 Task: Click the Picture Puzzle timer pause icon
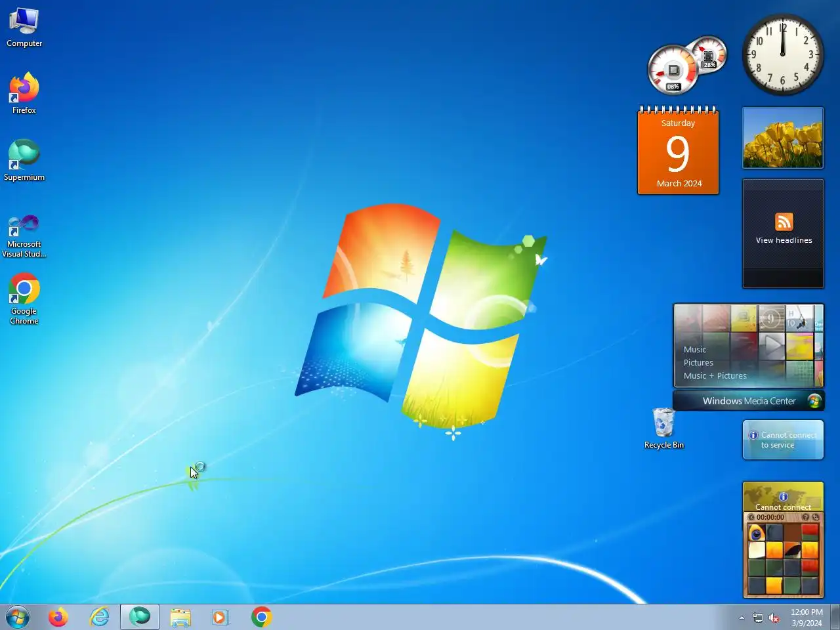click(751, 517)
